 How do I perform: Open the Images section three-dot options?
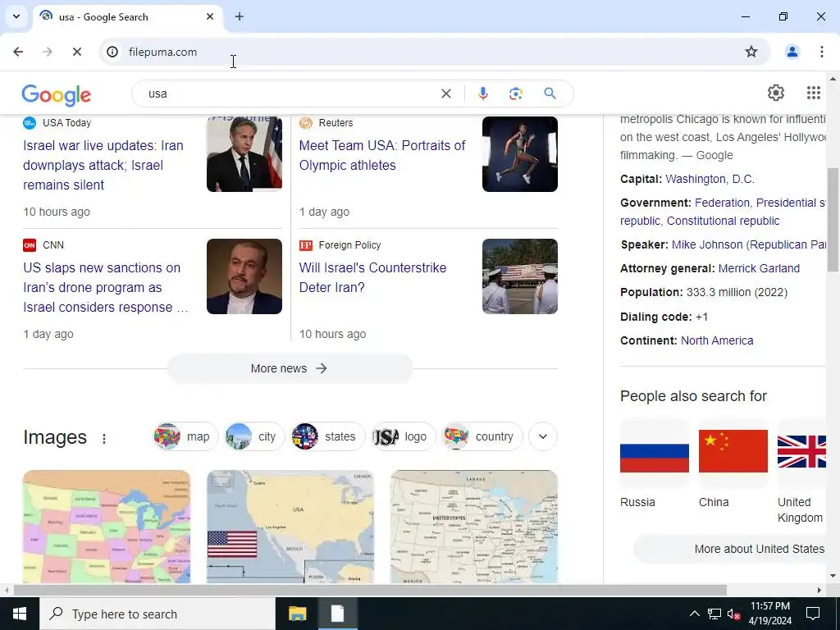pyautogui.click(x=104, y=439)
